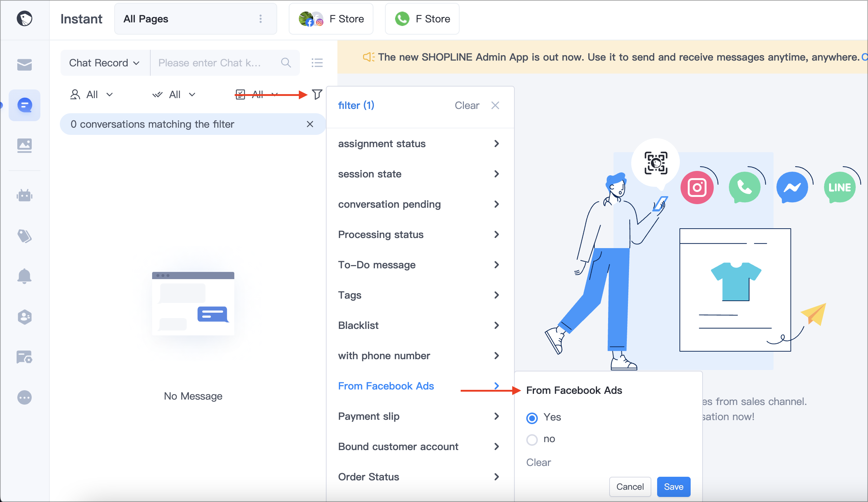Open the filter funnel icon
This screenshot has width=868, height=502.
317,94
